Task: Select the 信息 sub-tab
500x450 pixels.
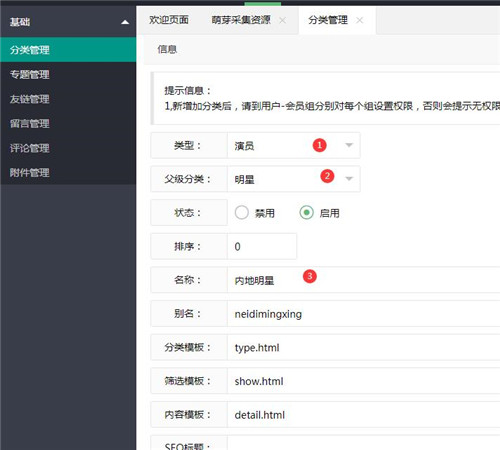Action: [167, 49]
